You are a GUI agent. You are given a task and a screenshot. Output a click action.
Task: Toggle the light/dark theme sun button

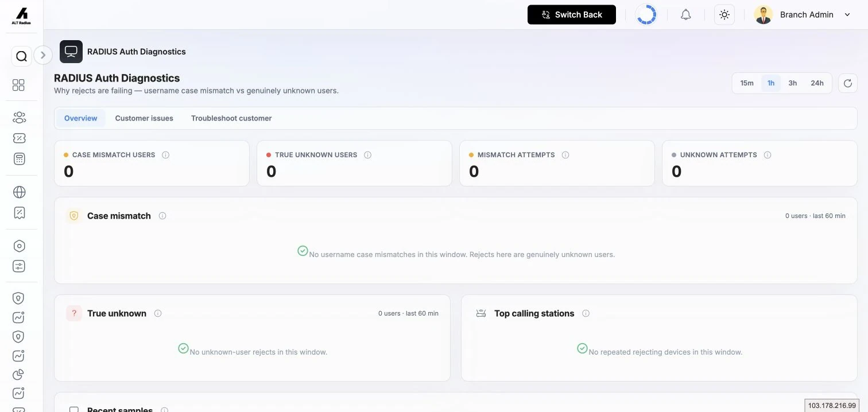(x=724, y=15)
